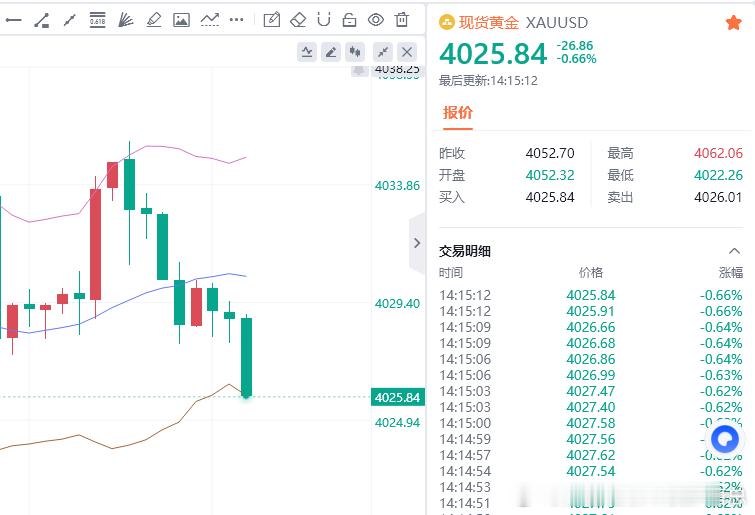Click the trade row priced 4027.47
The image size is (755, 515).
[x=591, y=391]
